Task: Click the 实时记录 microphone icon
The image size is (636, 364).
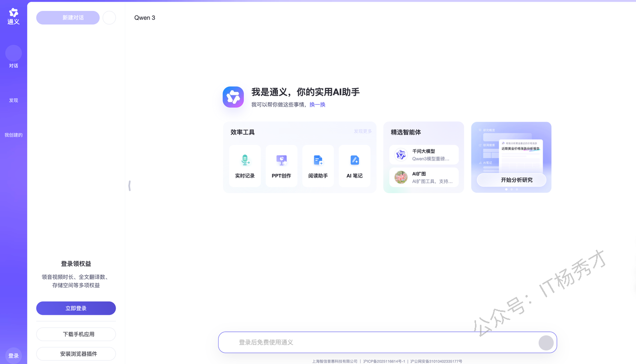Action: pos(245,160)
